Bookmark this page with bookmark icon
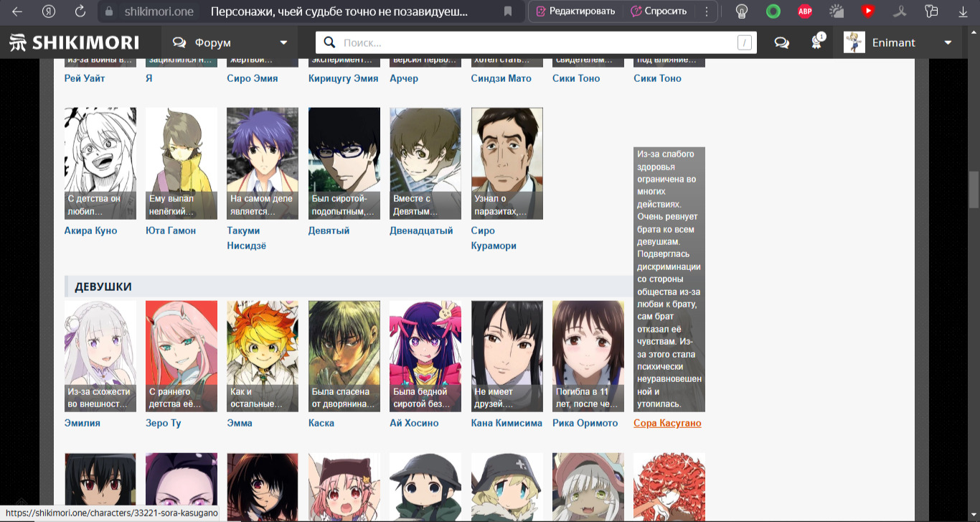The height and width of the screenshot is (522, 980). coord(508,11)
